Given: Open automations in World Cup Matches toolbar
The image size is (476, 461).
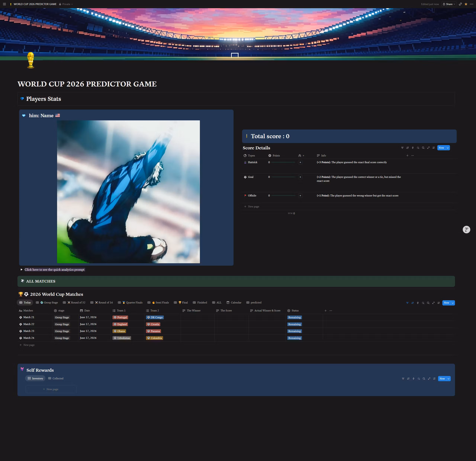Looking at the screenshot, I should [418, 303].
